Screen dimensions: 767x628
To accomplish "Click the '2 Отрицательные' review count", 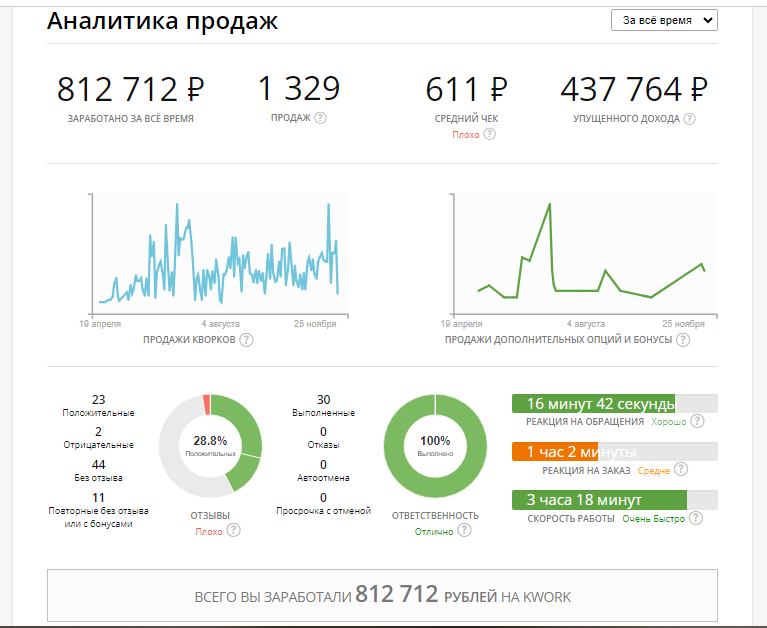I will pos(98,438).
